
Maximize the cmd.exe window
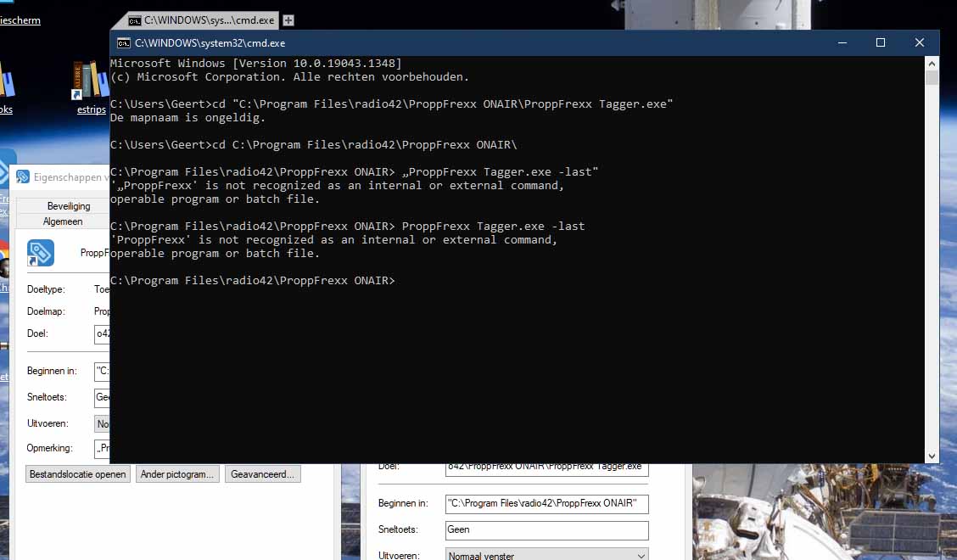[880, 42]
